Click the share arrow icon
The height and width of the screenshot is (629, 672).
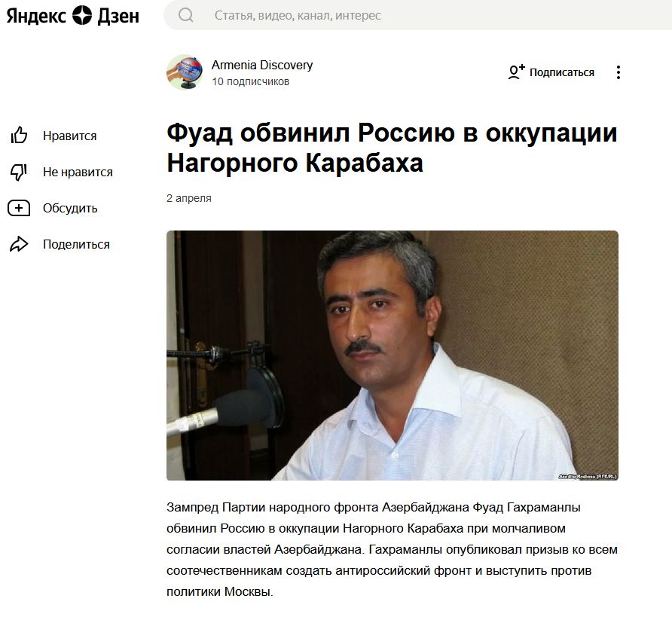tap(19, 244)
